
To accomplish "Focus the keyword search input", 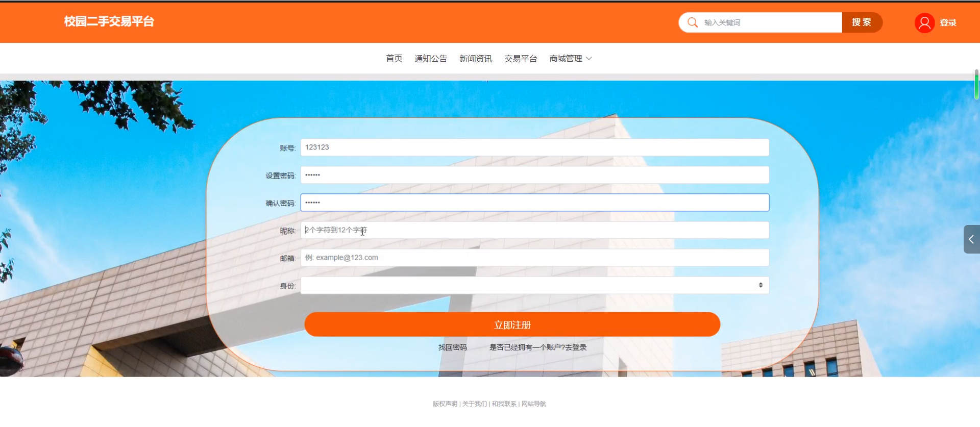I will [771, 22].
